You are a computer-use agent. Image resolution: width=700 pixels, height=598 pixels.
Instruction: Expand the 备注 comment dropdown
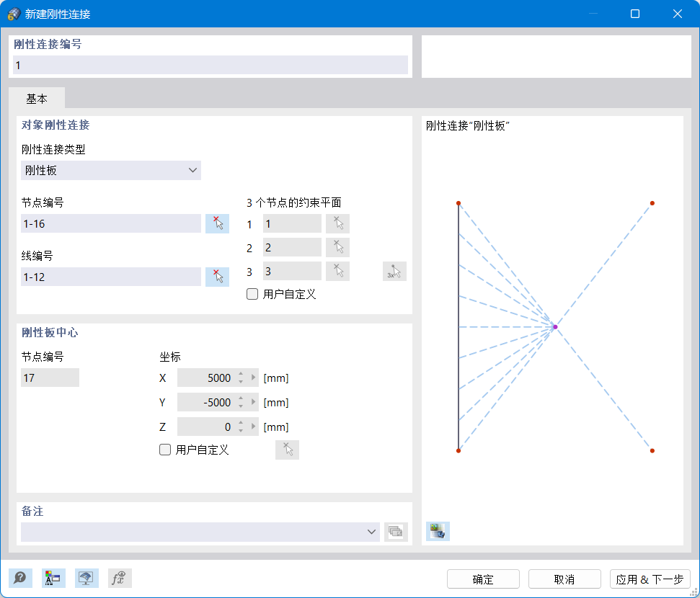[x=371, y=532]
